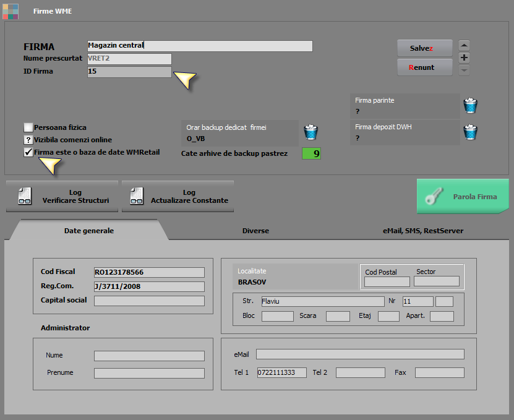Clear the Firma depozit DWH recycle bin
Image resolution: width=514 pixels, height=420 pixels.
470,132
